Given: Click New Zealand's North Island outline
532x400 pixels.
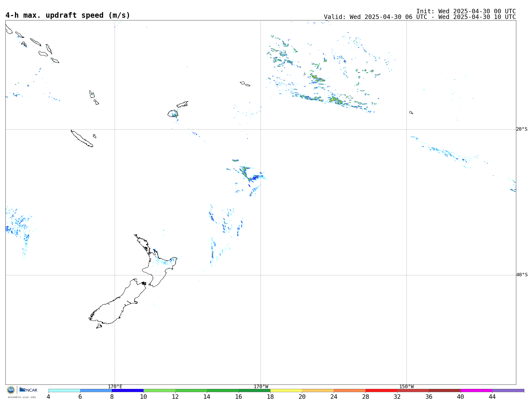Looking at the screenshot, I should pos(155,261).
